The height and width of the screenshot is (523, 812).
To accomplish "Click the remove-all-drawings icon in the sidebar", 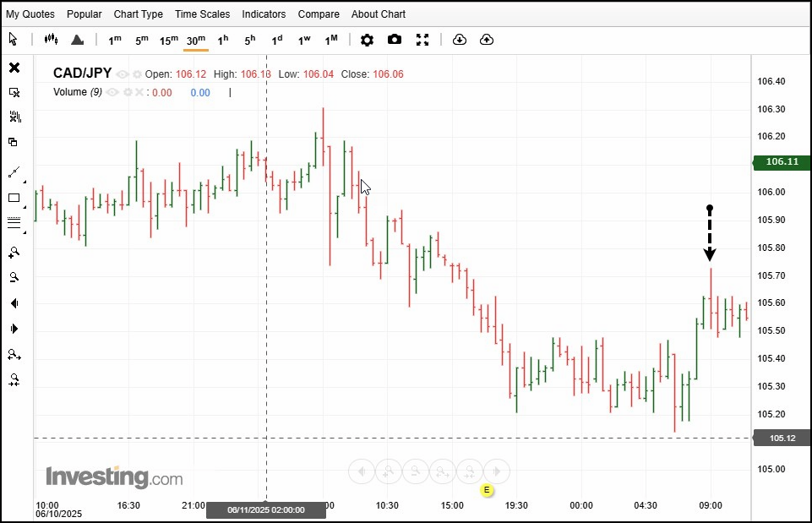I will coord(14,117).
